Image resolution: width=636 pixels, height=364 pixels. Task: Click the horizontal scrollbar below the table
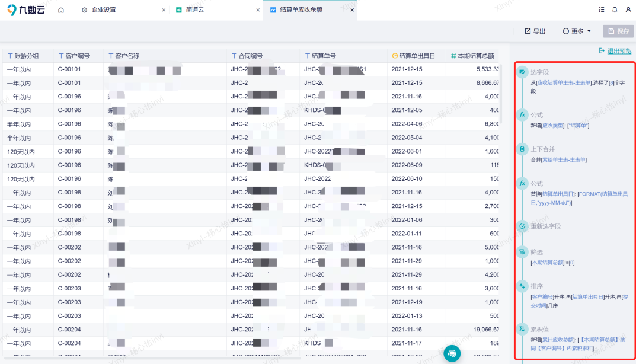(x=152, y=358)
